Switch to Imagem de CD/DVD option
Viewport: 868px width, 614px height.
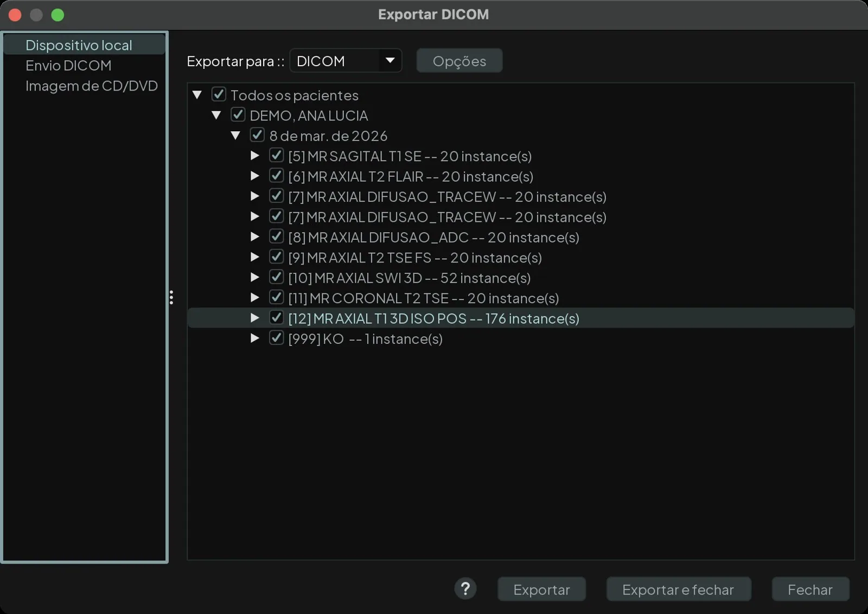click(x=92, y=86)
